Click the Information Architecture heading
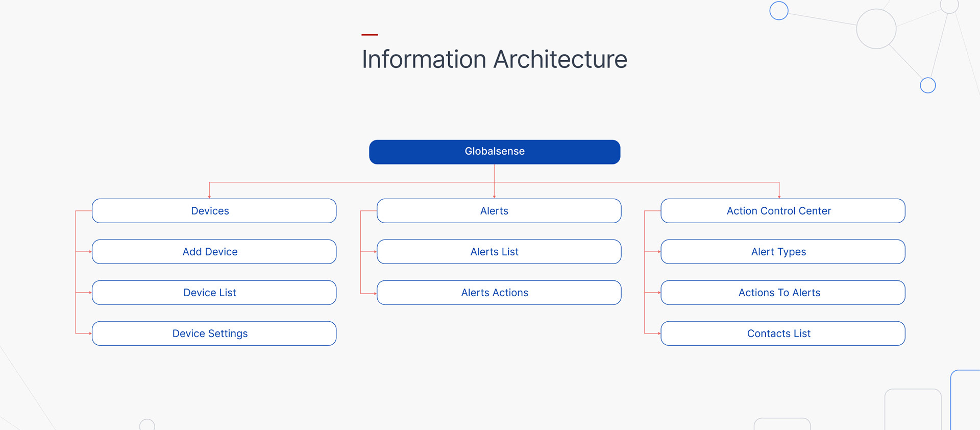The width and height of the screenshot is (980, 430). tap(494, 59)
